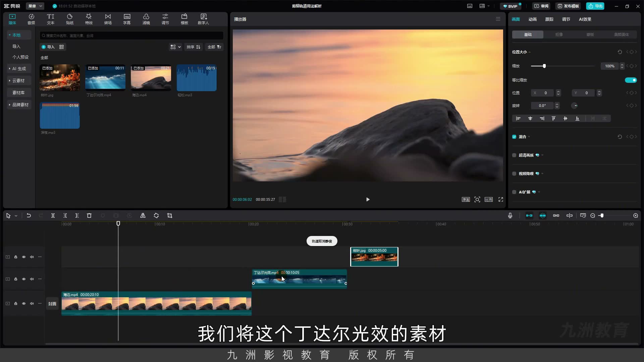Open the 音频 audio panel
The image size is (644, 362).
(31, 19)
